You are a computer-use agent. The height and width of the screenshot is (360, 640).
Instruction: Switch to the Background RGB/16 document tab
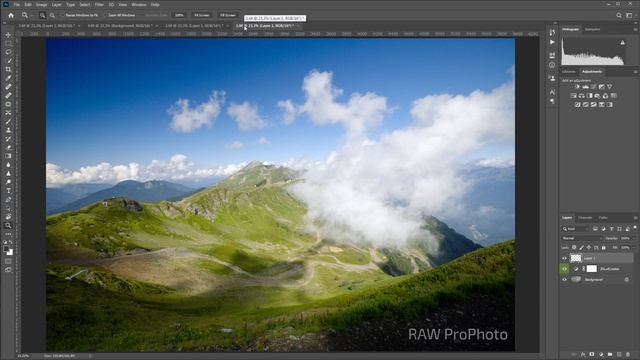point(120,26)
